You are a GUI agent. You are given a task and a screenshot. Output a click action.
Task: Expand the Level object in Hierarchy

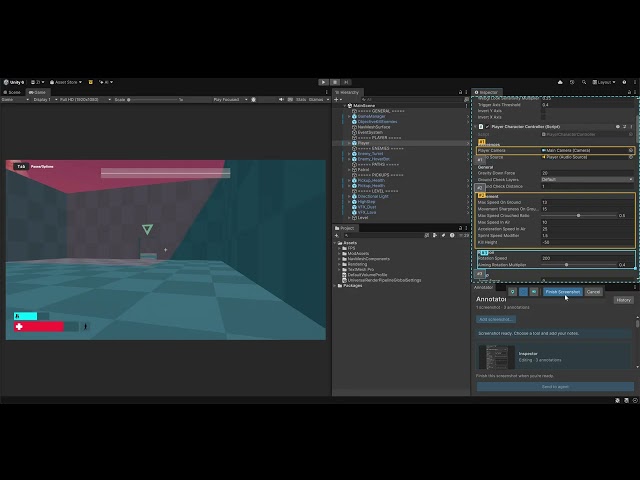[x=349, y=218]
